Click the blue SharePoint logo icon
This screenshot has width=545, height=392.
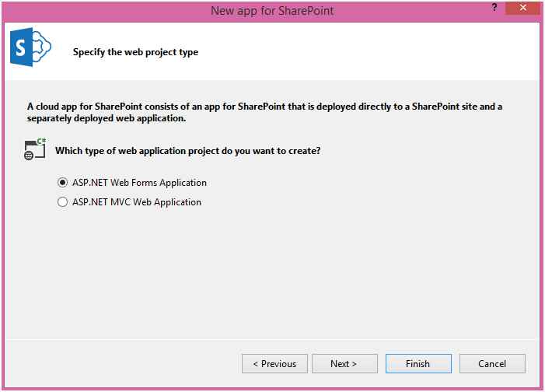[30, 48]
